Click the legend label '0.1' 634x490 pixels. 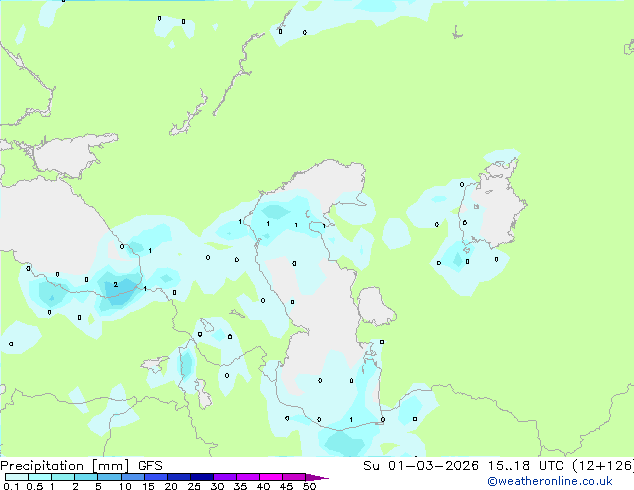[11, 486]
